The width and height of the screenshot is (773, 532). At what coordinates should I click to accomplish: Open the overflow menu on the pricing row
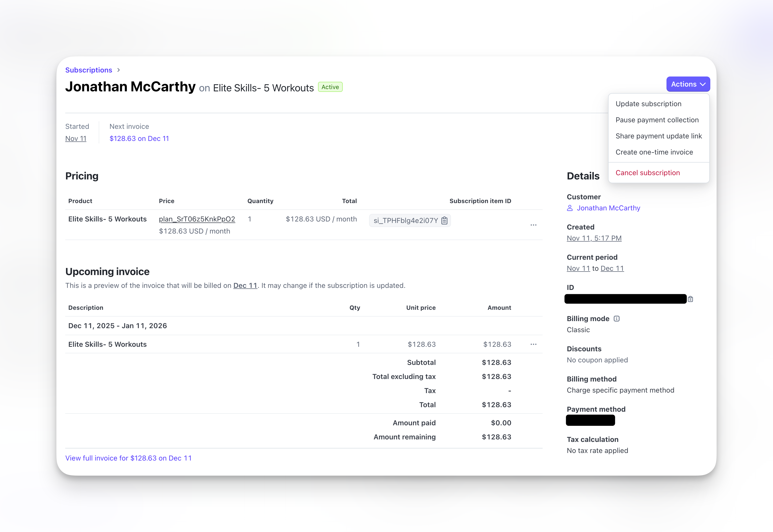click(533, 225)
